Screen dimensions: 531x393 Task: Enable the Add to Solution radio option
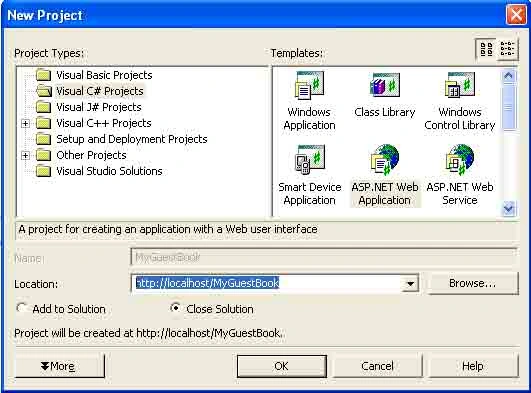click(x=22, y=308)
